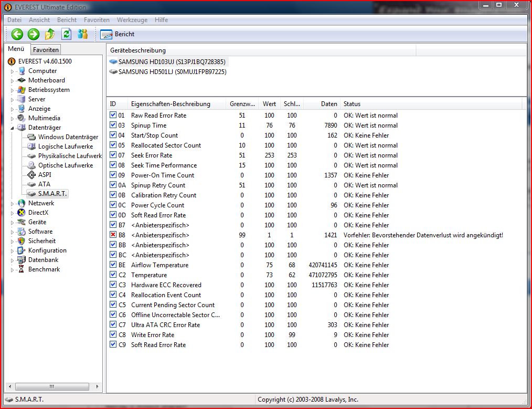This screenshot has height=409, width=532.
Task: Click the users icon in the toolbar
Action: tap(82, 34)
